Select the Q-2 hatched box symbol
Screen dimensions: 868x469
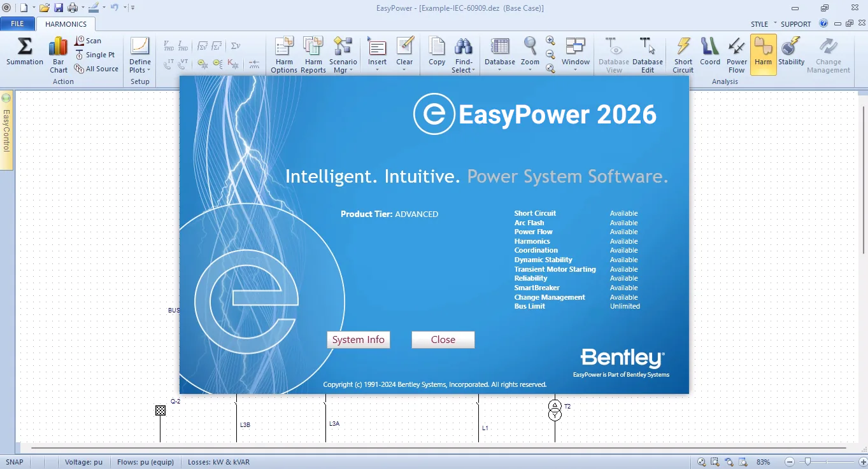160,410
